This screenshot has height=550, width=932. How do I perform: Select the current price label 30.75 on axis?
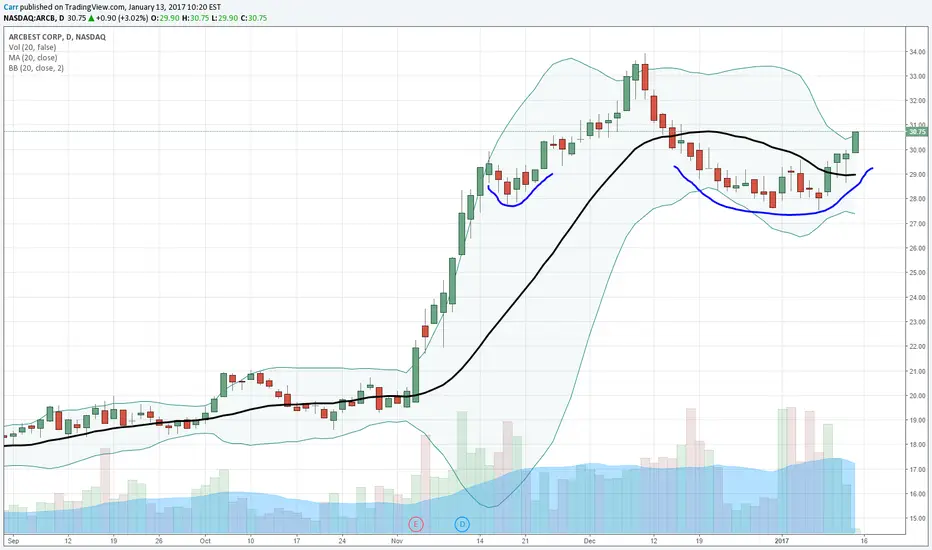coord(917,132)
